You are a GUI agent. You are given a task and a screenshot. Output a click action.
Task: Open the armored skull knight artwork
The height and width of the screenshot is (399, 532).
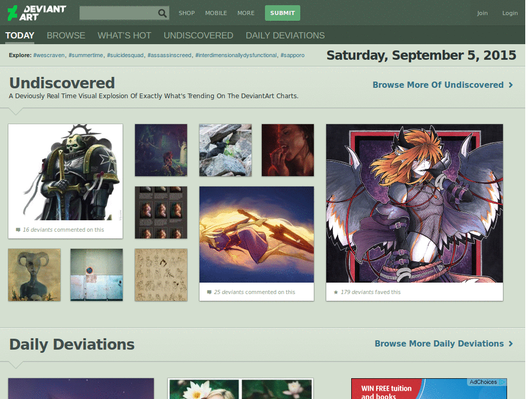click(65, 172)
